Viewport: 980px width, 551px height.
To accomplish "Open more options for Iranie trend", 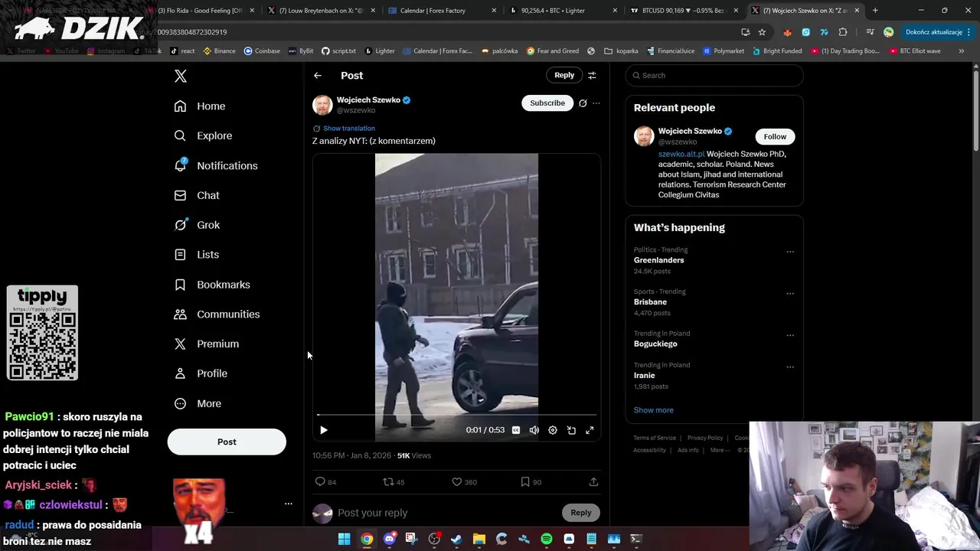I will point(790,367).
